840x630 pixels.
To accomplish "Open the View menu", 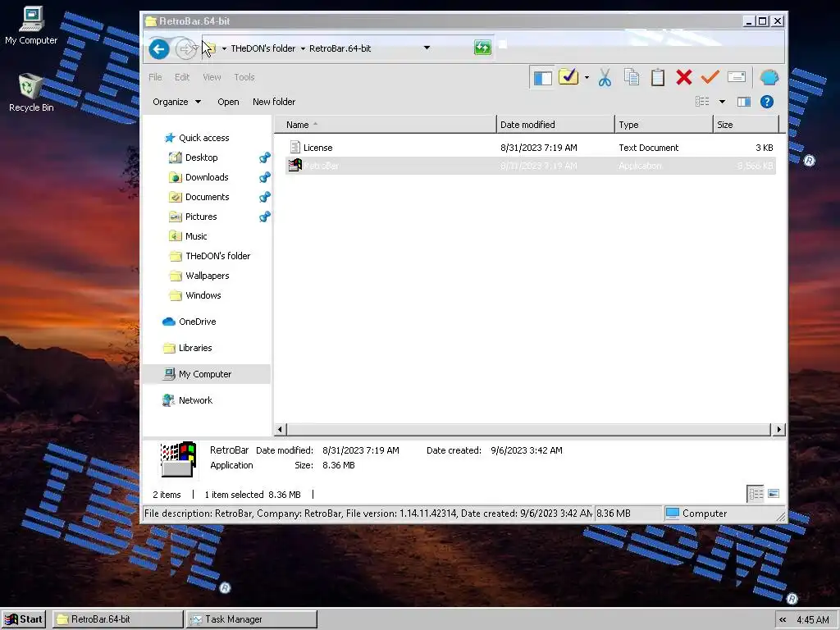I will click(212, 77).
